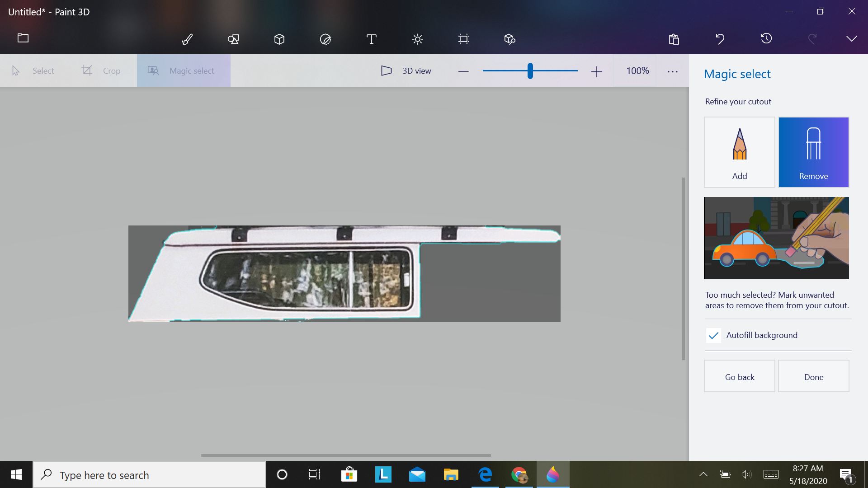Undo the last action
Image resolution: width=868 pixels, height=488 pixels.
[x=720, y=39]
